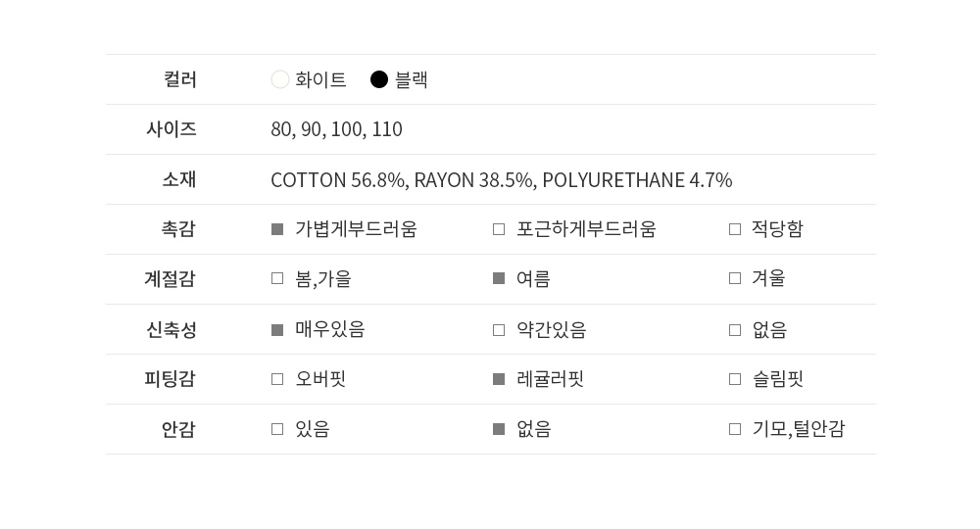Select the 약간있음 elasticity checkbox
Viewport: 980px width, 529px height.
tap(499, 330)
